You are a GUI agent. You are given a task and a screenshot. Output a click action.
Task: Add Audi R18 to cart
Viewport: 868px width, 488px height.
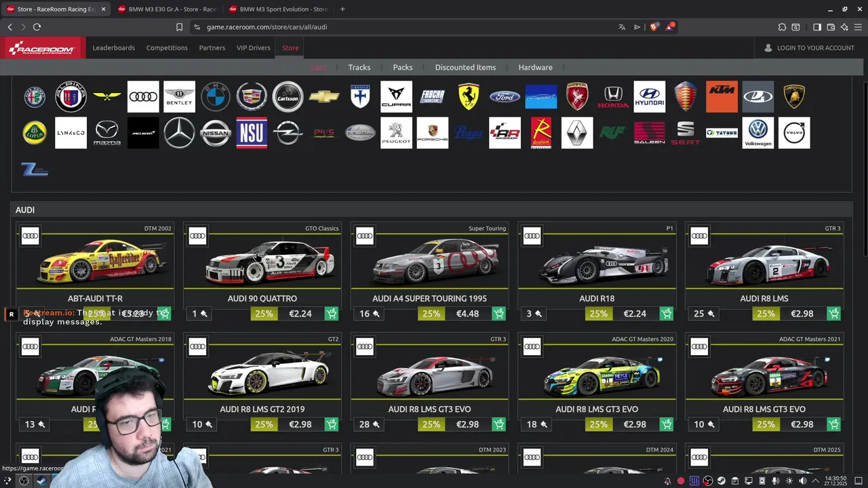(667, 314)
